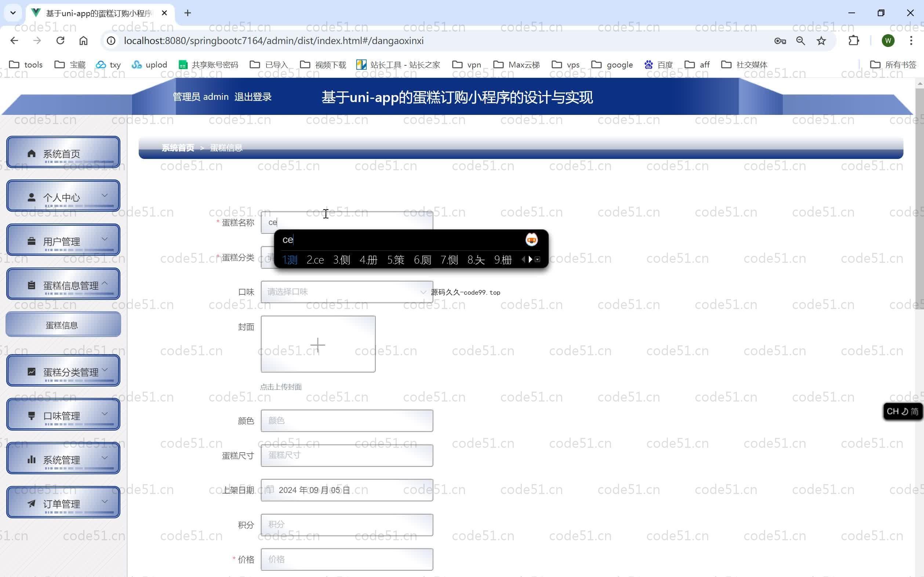
Task: Open the 所有书签 folder
Action: click(893, 65)
